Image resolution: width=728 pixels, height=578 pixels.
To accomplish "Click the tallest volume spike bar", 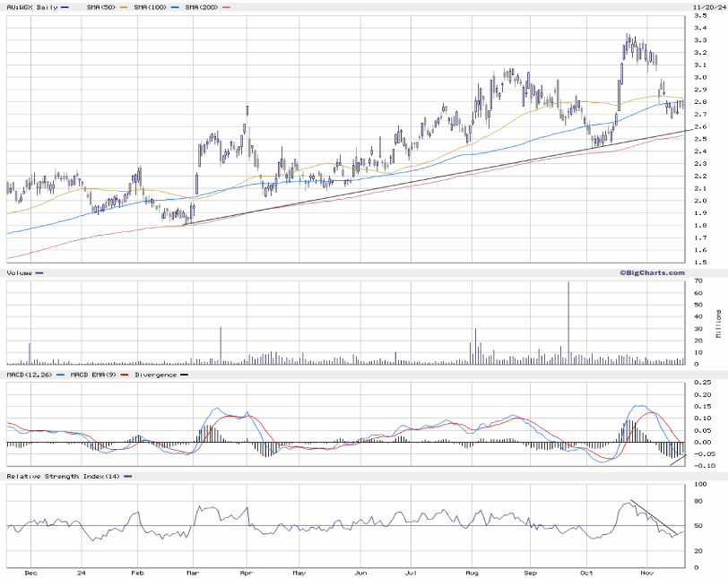I will [568, 323].
